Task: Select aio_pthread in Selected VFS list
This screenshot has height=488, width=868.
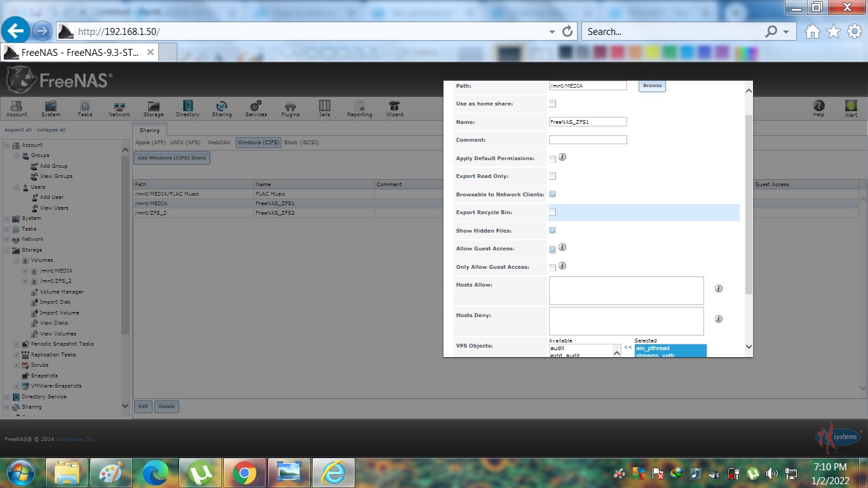Action: [670, 348]
